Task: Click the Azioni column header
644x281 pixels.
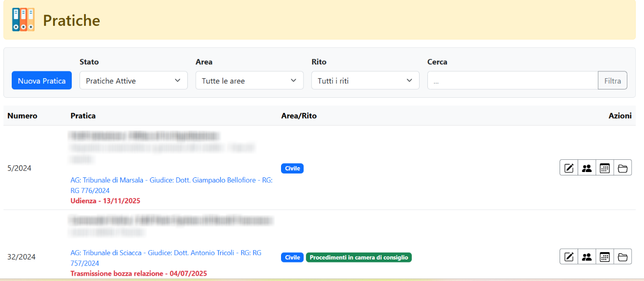Action: (x=620, y=116)
